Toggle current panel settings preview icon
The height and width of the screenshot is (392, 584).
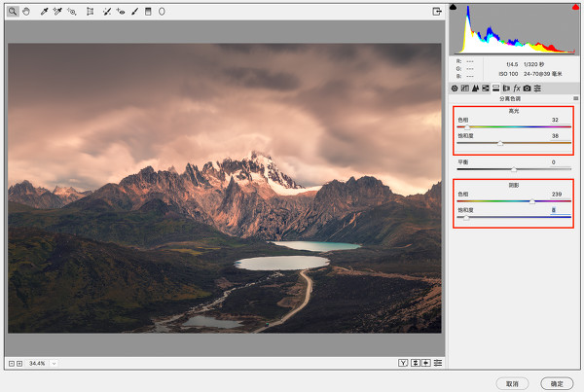pos(438,363)
